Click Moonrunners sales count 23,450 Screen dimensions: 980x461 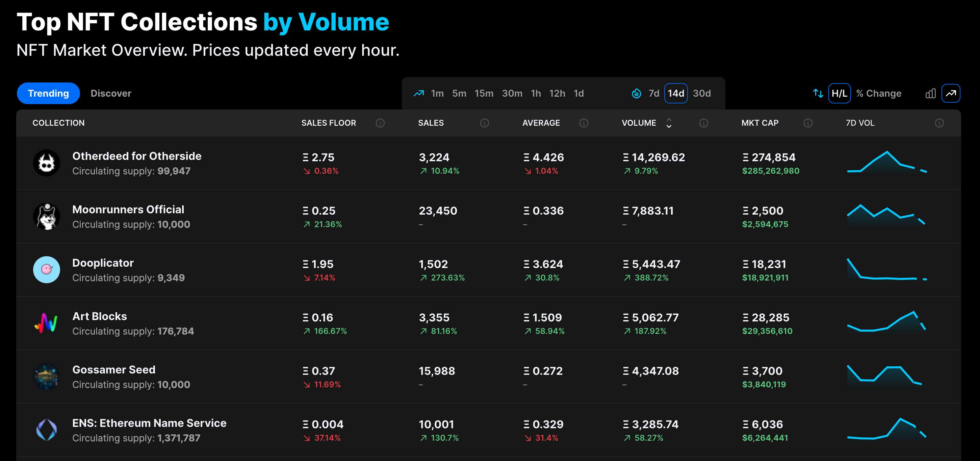click(438, 211)
